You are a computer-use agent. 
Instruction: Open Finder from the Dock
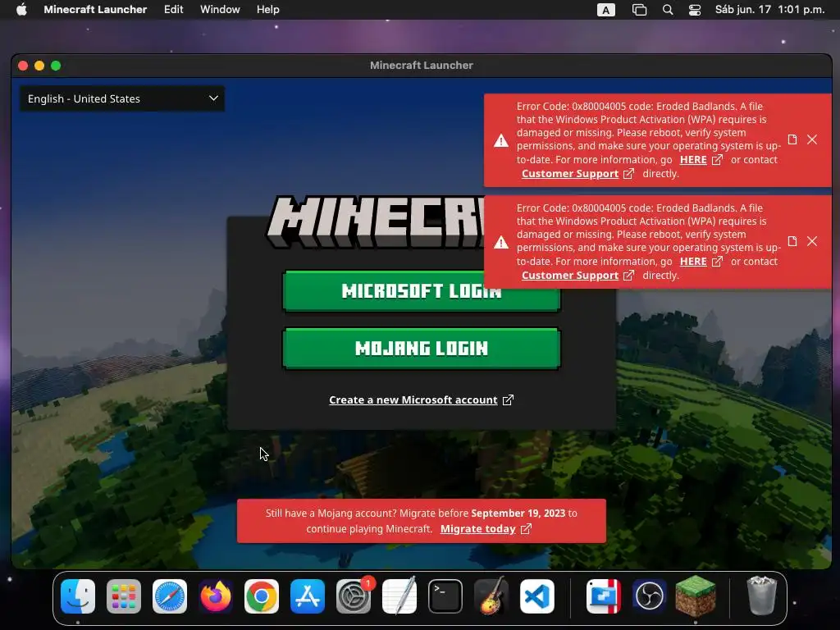pyautogui.click(x=78, y=596)
